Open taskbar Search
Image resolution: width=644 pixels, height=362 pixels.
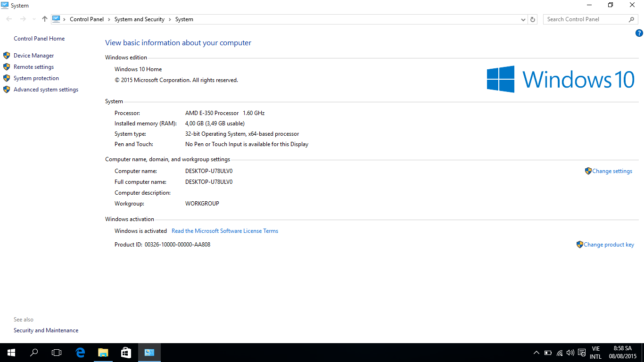34,353
